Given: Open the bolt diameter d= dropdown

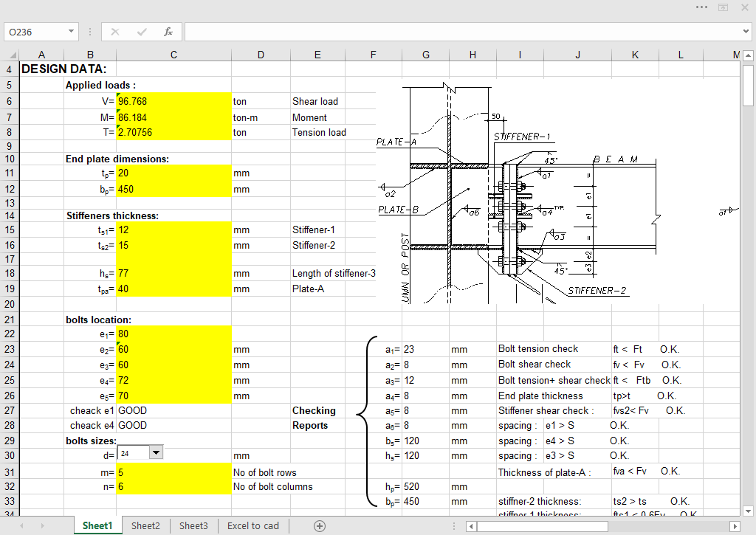Looking at the screenshot, I should pos(156,452).
